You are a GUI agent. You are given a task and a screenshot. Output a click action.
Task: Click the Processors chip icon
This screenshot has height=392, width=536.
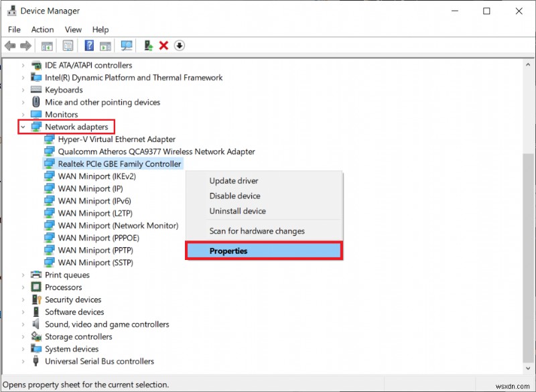click(x=36, y=287)
